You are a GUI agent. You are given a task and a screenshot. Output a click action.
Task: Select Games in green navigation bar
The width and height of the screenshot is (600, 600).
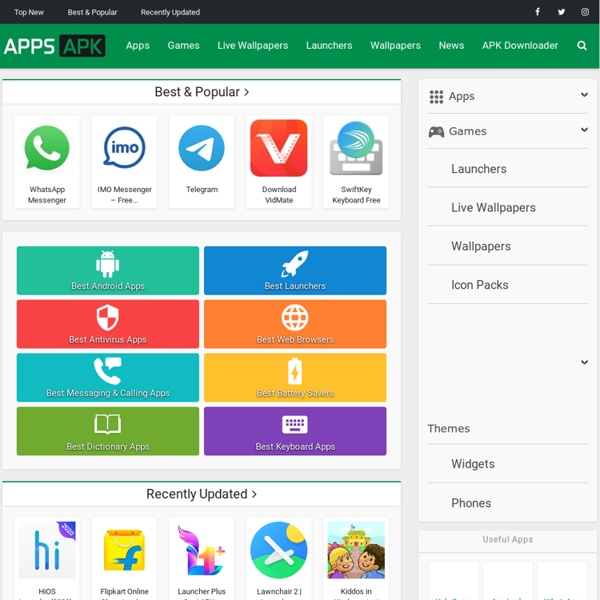click(x=183, y=46)
